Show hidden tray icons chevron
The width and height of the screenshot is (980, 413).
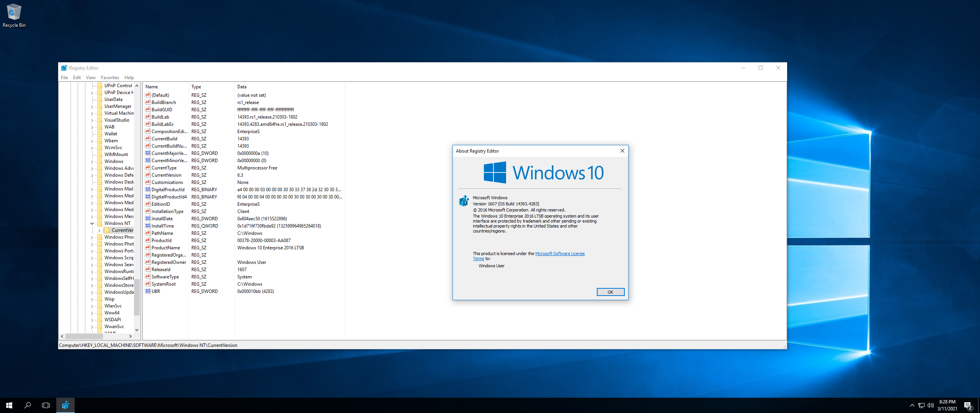tap(912, 405)
